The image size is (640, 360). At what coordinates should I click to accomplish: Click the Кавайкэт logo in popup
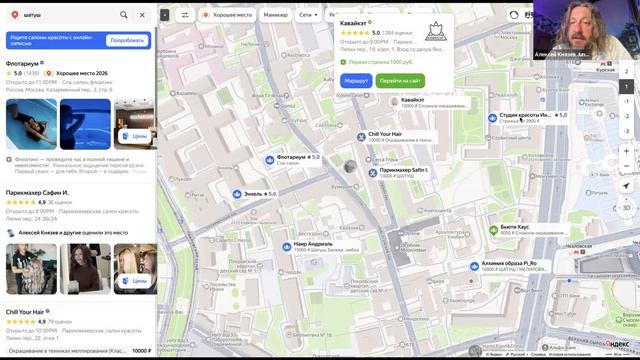pyautogui.click(x=436, y=31)
